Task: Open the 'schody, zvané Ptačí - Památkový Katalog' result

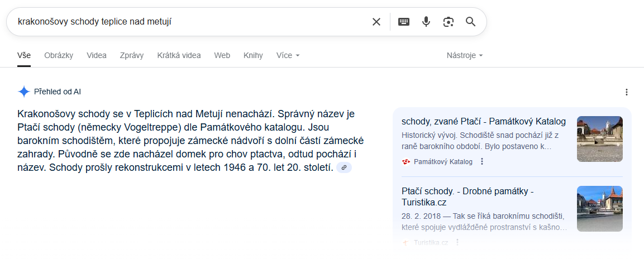Action: point(484,122)
